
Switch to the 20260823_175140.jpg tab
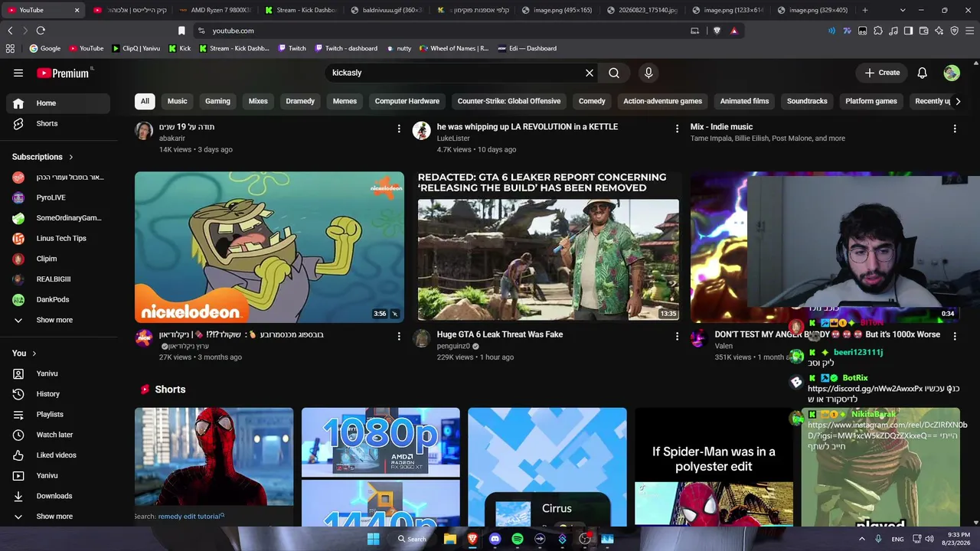click(642, 10)
